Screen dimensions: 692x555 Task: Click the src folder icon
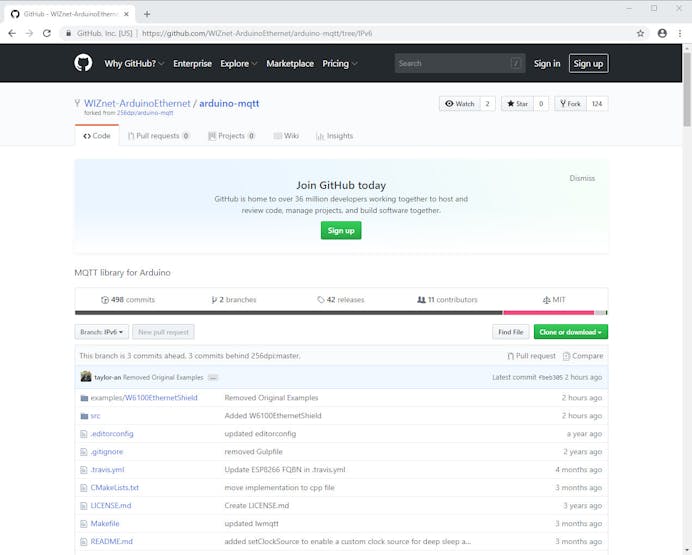point(84,416)
